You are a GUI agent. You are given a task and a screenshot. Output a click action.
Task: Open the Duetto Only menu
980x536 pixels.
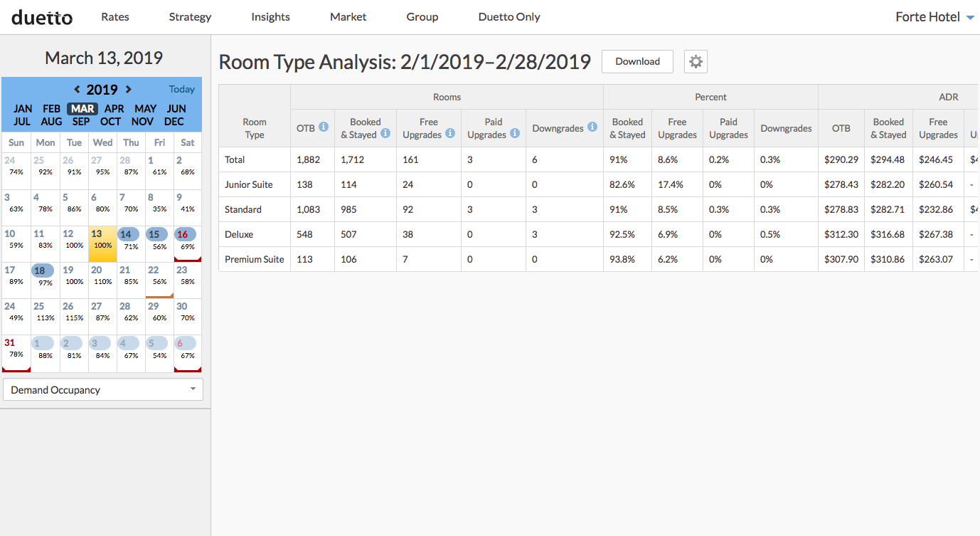(x=508, y=17)
